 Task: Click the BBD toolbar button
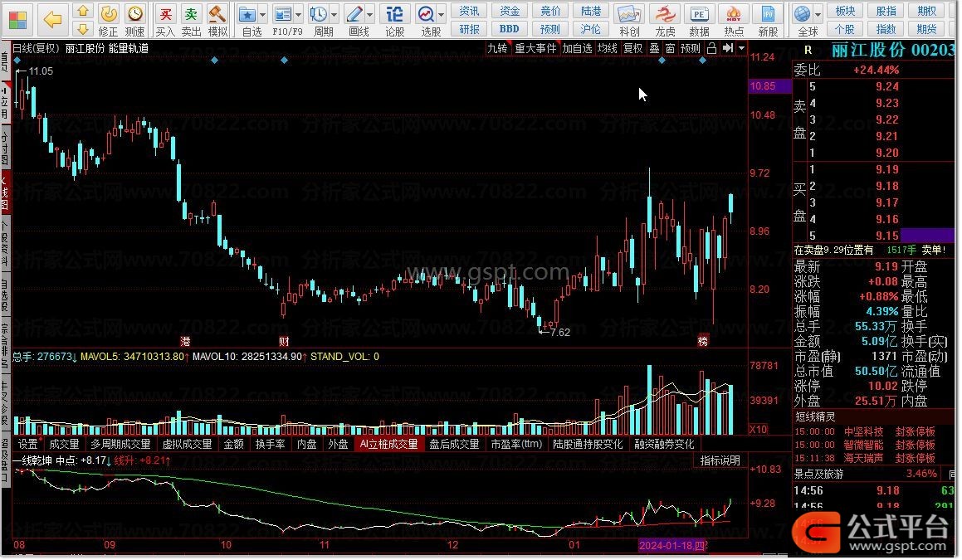click(510, 29)
